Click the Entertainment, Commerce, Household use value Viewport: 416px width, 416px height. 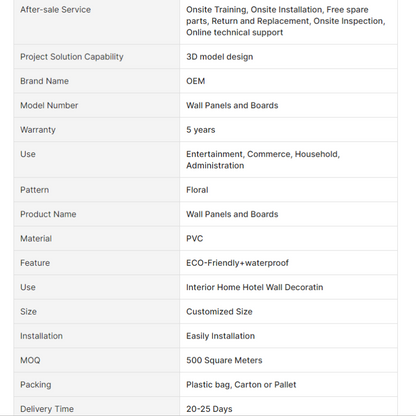click(263, 160)
